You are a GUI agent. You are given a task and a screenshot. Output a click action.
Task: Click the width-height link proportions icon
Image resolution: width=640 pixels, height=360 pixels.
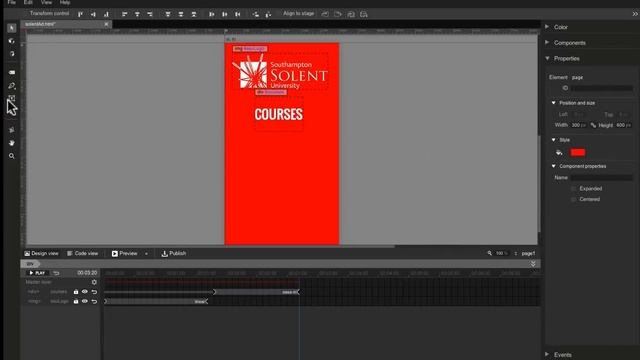click(x=593, y=125)
